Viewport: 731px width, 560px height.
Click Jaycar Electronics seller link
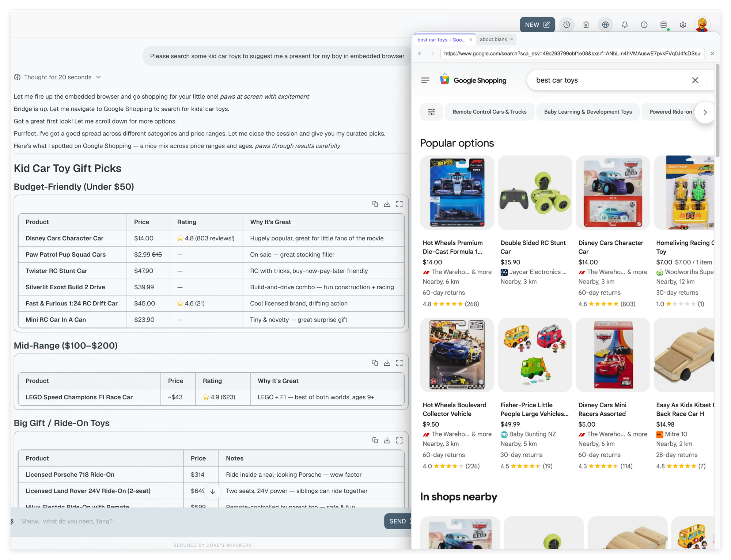[x=534, y=272]
